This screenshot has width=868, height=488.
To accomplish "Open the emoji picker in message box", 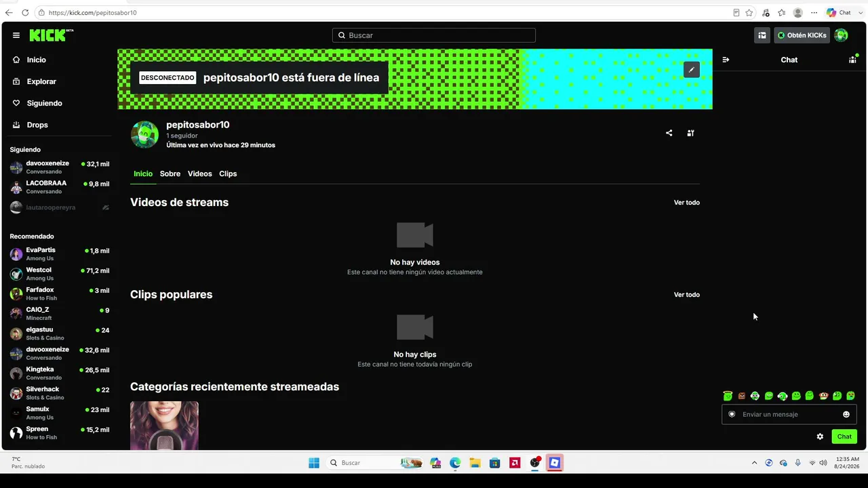I will pyautogui.click(x=846, y=414).
